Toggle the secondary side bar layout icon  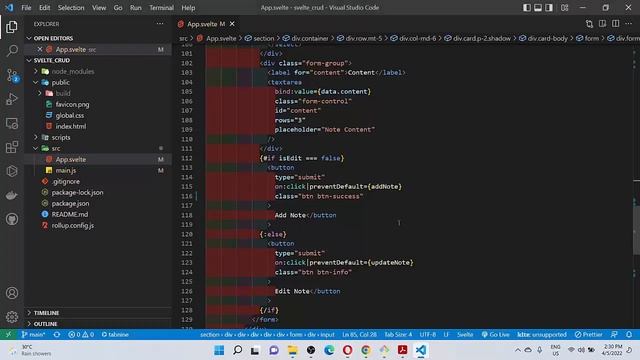tap(549, 7)
